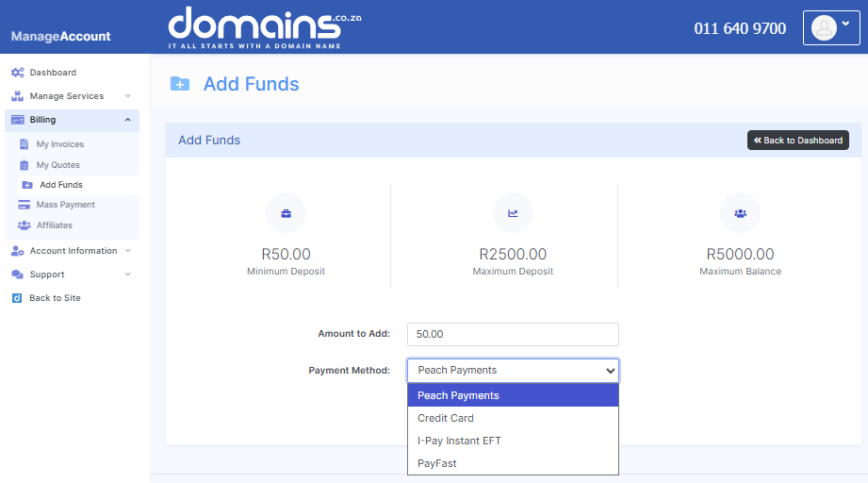The image size is (868, 483).
Task: Choose Credit Card payment option
Action: coord(446,418)
